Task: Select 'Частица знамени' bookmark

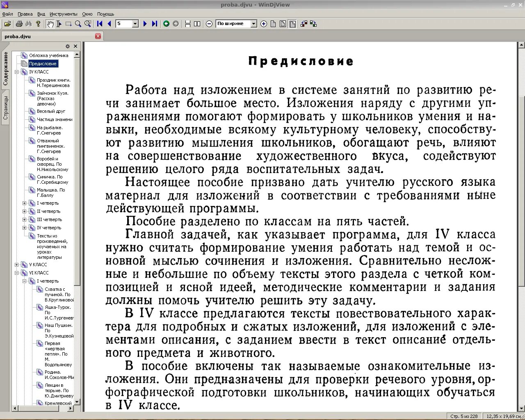Action: coord(55,119)
